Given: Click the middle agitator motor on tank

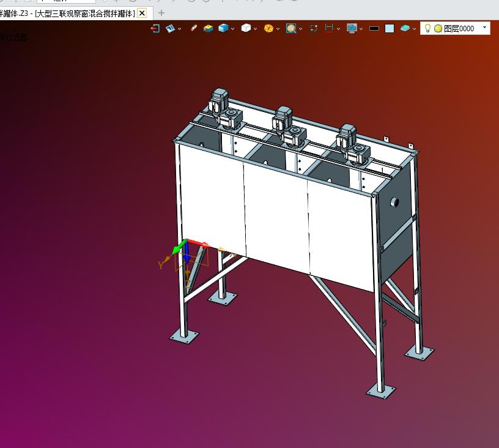Looking at the screenshot, I should pyautogui.click(x=288, y=126).
